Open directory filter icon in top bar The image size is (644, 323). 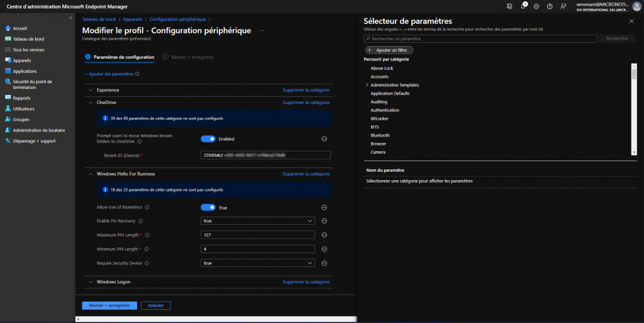509,6
